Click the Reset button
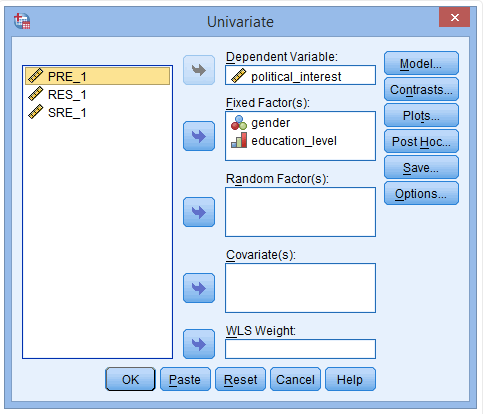 (x=240, y=379)
